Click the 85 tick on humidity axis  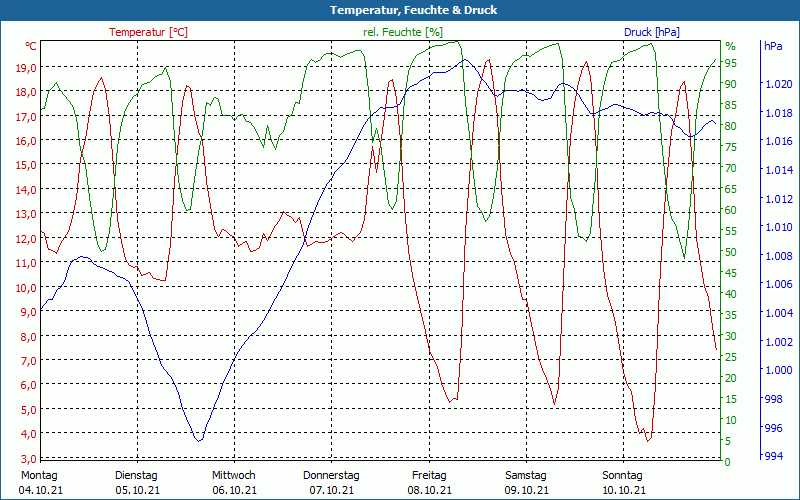tap(731, 105)
